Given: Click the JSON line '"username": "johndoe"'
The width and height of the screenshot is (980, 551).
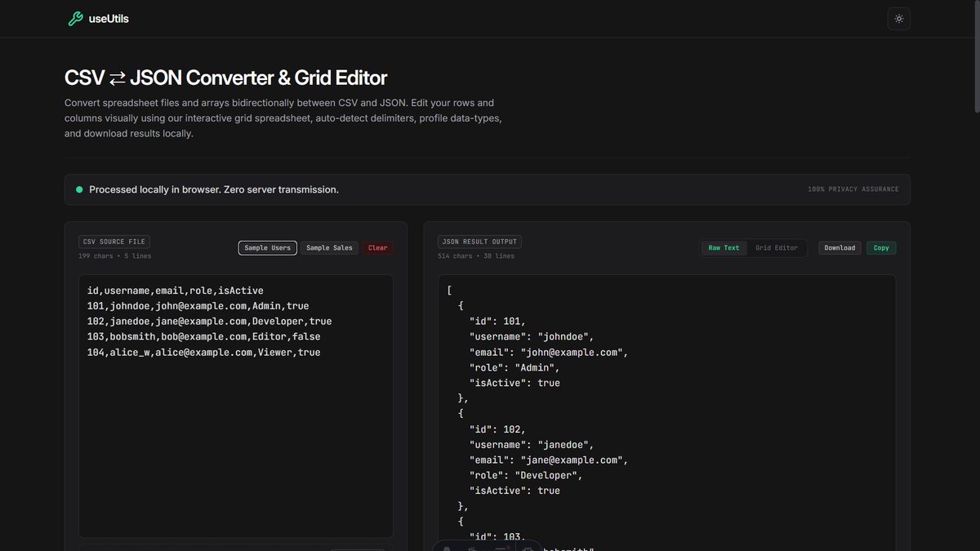Looking at the screenshot, I should pyautogui.click(x=532, y=336).
